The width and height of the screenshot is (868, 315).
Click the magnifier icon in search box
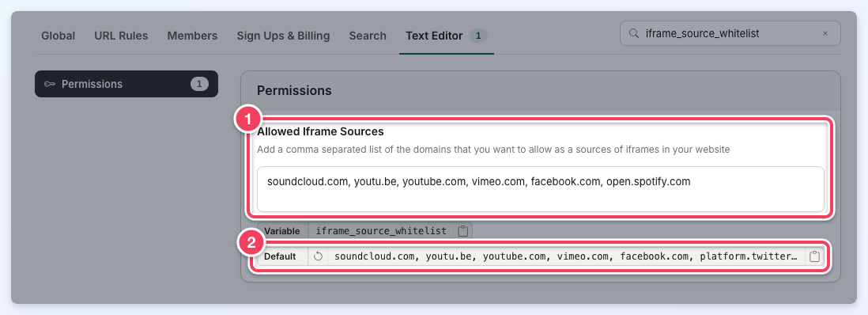(634, 33)
